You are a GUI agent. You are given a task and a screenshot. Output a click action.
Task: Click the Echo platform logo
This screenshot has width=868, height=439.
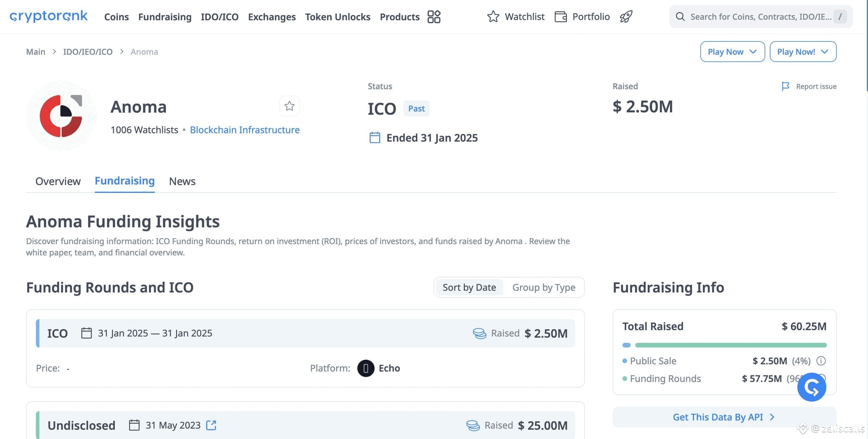pyautogui.click(x=366, y=368)
